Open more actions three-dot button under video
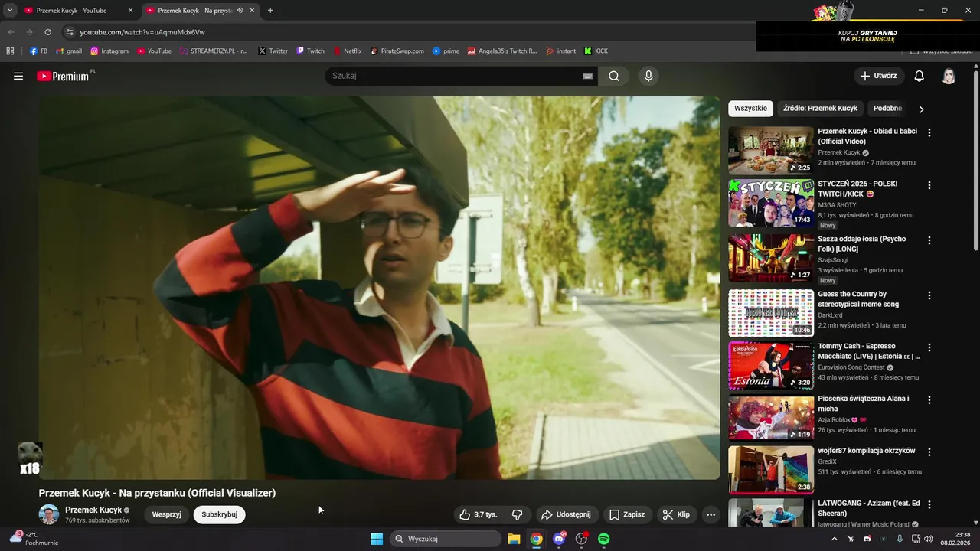This screenshot has width=980, height=551. coord(710,514)
